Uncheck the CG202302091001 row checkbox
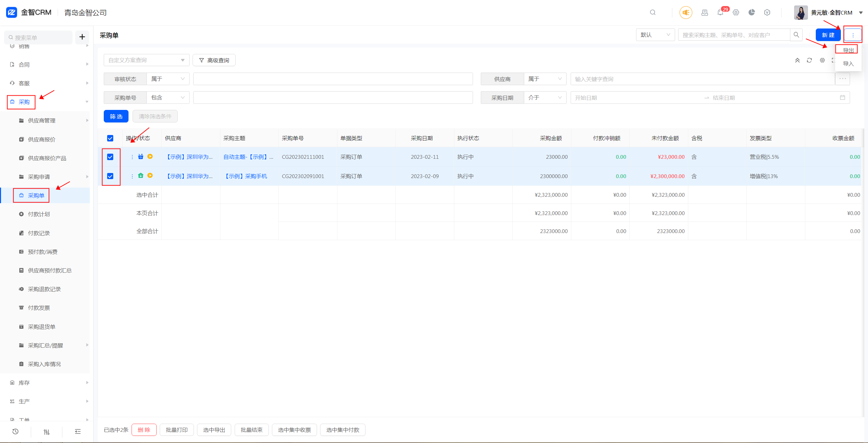Screen dimensions: 868x443 coord(110,176)
